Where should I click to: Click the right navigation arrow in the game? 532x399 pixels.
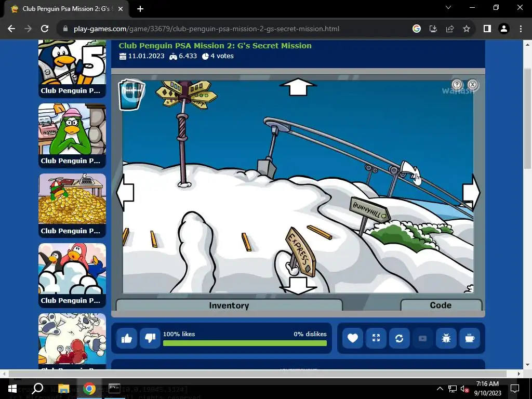pos(472,192)
